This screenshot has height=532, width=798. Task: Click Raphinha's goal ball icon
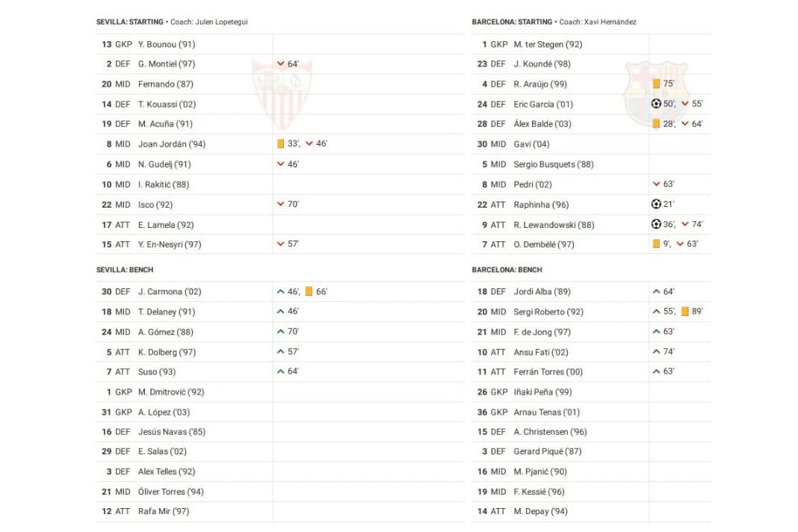[656, 204]
